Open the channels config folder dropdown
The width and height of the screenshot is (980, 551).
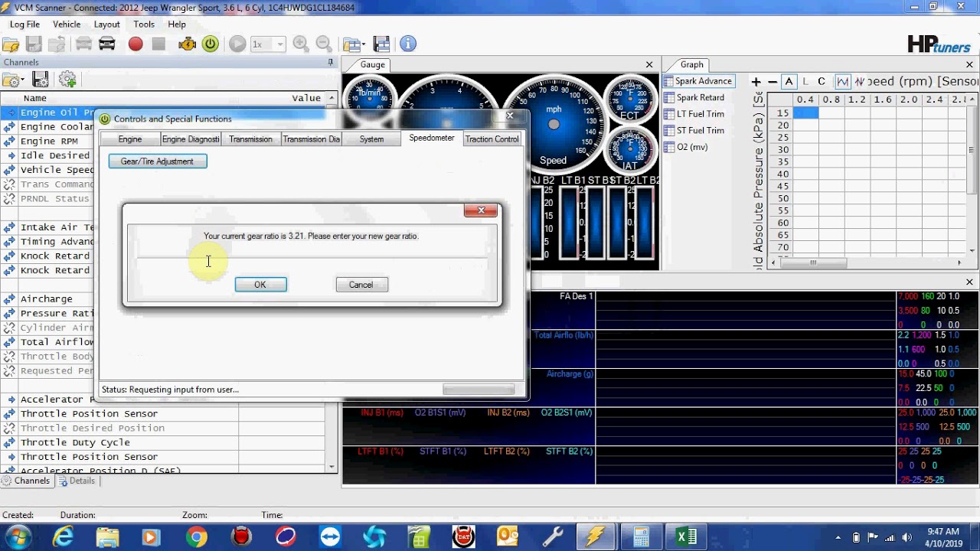point(13,80)
